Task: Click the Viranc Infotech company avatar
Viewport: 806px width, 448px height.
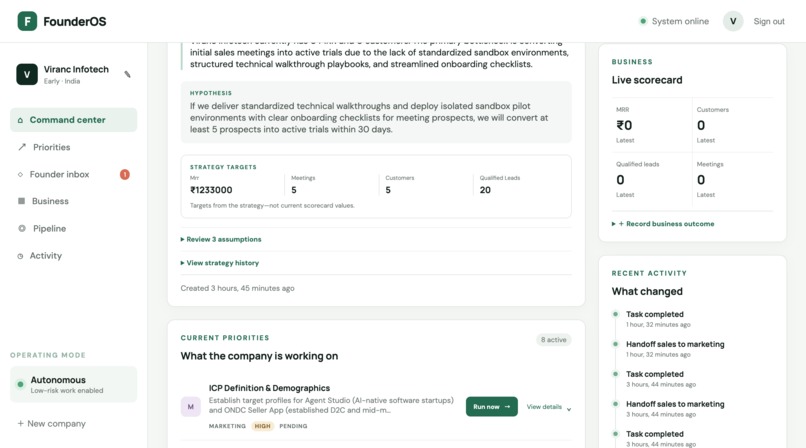Action: point(27,74)
